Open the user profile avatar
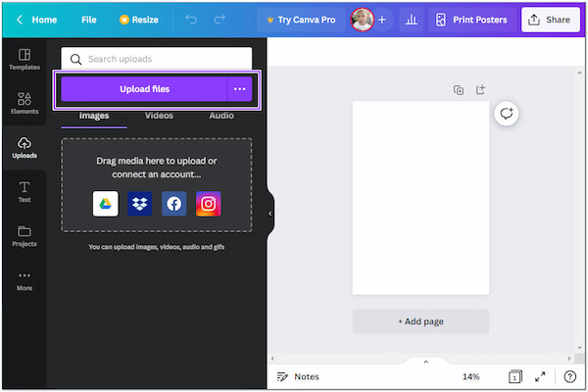The image size is (588, 392). [362, 20]
